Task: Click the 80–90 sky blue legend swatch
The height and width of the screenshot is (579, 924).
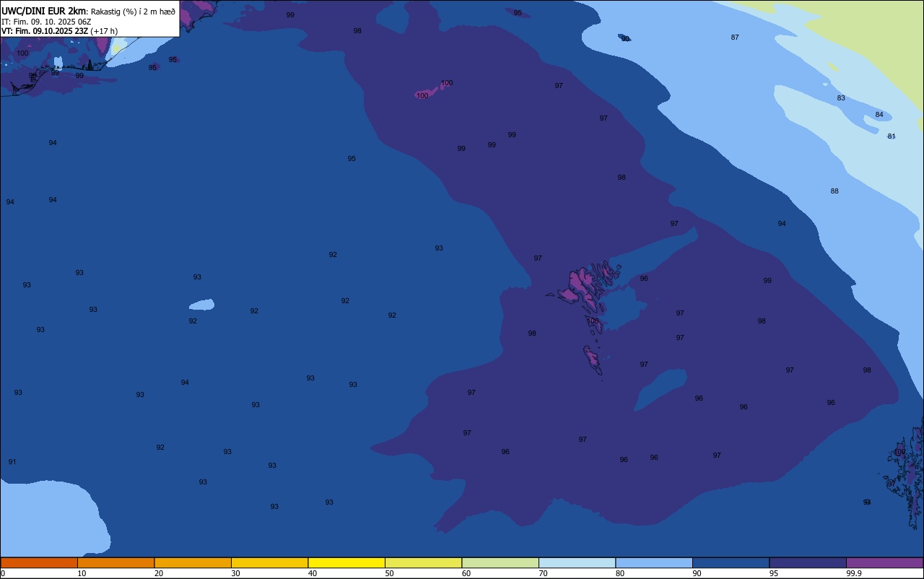Action: tap(654, 562)
